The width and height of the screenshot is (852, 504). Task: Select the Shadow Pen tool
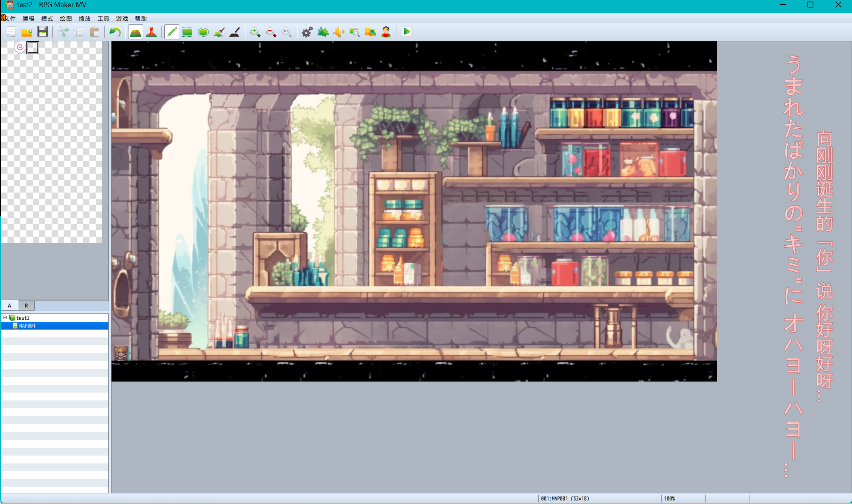coord(235,32)
